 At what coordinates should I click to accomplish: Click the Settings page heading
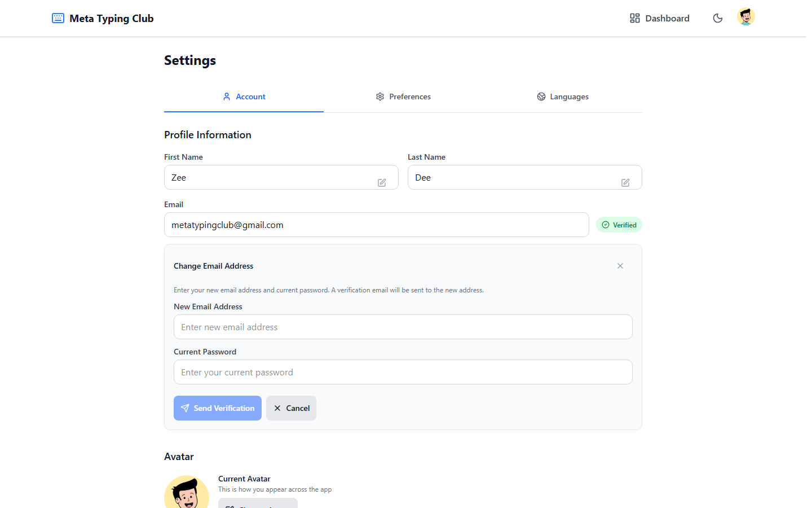pyautogui.click(x=190, y=60)
